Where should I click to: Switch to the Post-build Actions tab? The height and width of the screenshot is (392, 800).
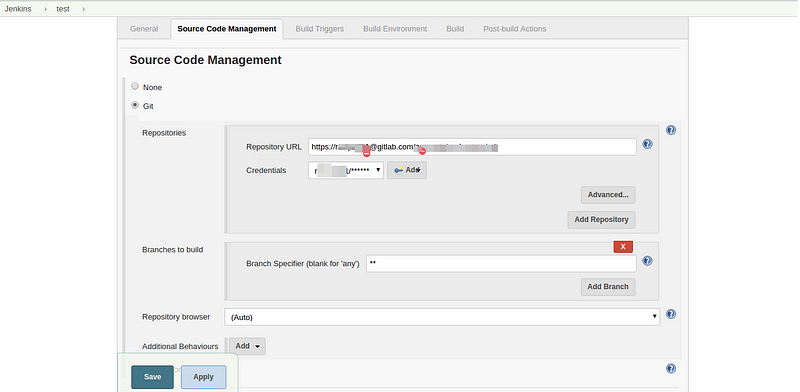click(x=514, y=29)
